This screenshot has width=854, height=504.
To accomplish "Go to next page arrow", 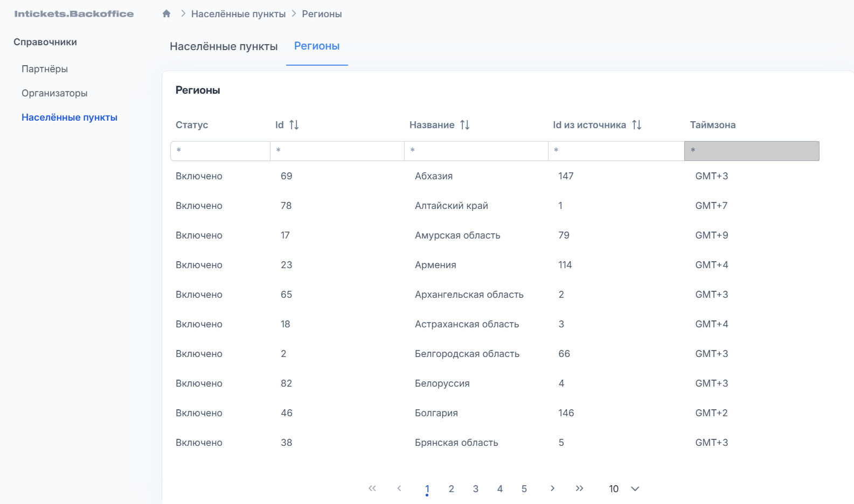I will point(552,488).
